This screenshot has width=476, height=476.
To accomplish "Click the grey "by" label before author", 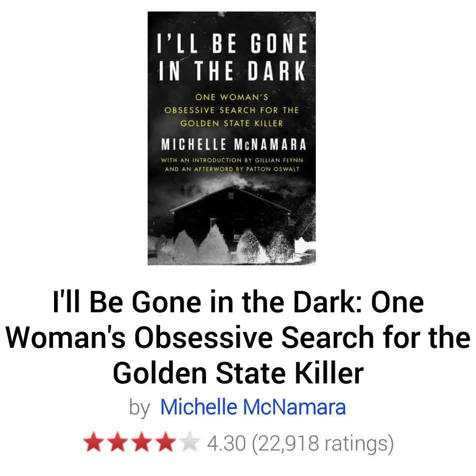I will (x=139, y=408).
